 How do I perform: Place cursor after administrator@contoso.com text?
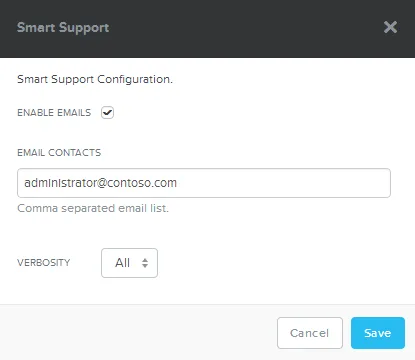point(178,183)
